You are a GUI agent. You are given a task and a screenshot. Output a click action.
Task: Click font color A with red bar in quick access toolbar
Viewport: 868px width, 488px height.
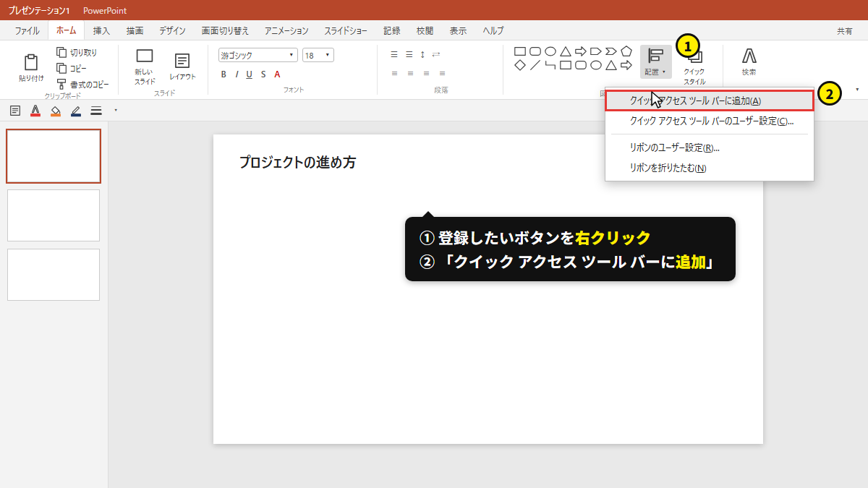tap(35, 111)
